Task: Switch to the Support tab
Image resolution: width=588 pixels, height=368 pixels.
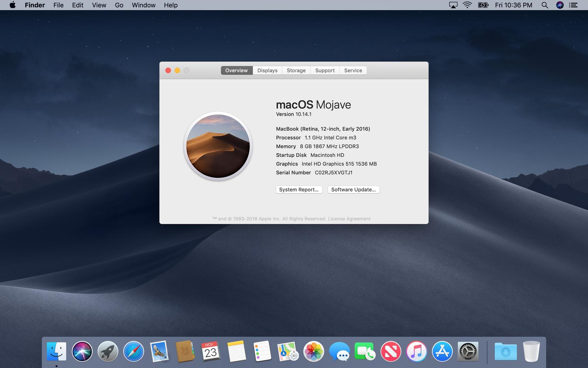Action: [325, 71]
